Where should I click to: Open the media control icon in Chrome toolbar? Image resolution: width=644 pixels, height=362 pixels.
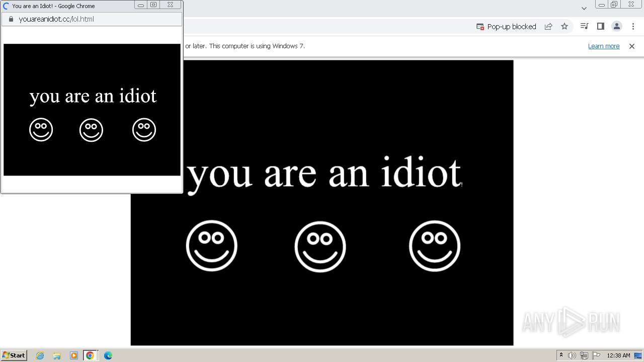[584, 26]
